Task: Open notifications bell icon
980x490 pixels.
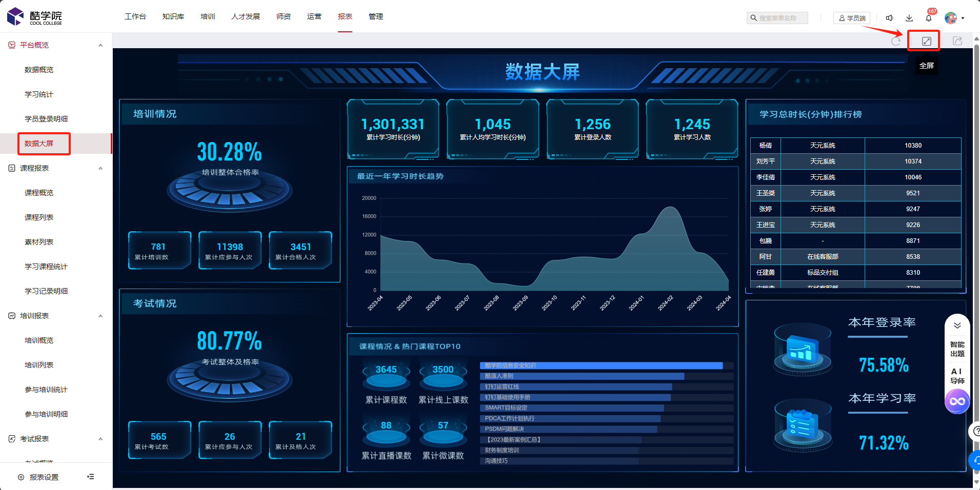Action: [929, 18]
